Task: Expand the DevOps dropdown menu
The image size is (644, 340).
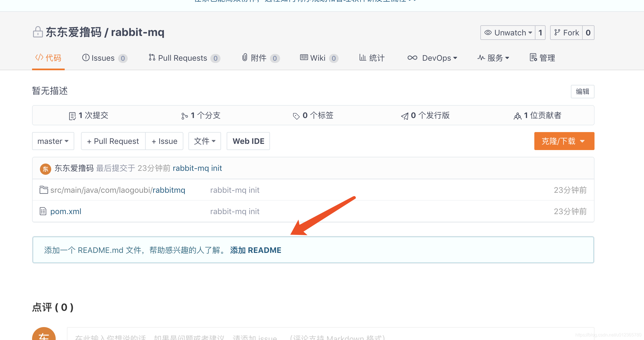Action: (x=433, y=58)
